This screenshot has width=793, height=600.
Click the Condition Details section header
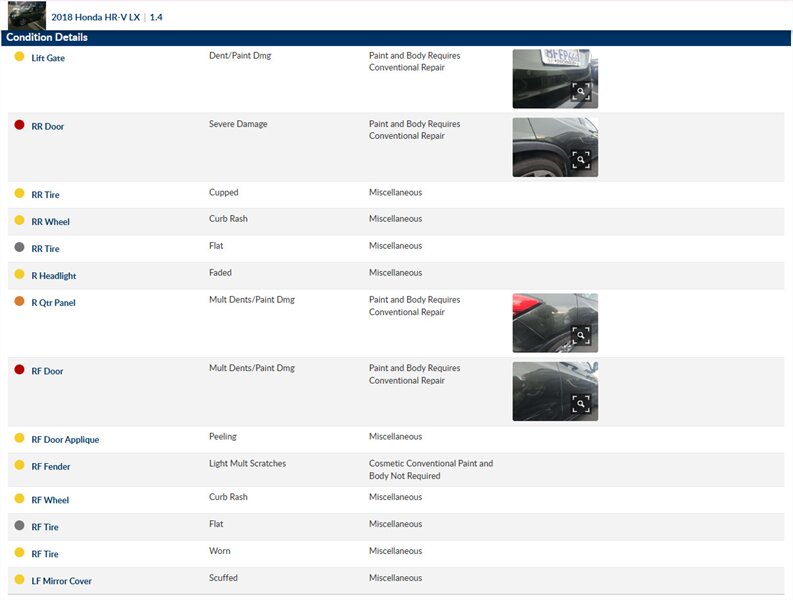tap(47, 38)
